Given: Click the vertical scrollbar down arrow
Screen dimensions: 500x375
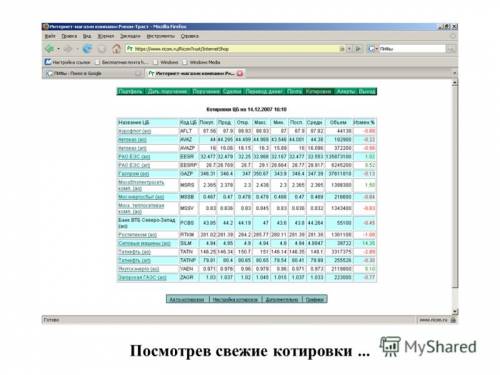Looking at the screenshot, I should tap(455, 311).
